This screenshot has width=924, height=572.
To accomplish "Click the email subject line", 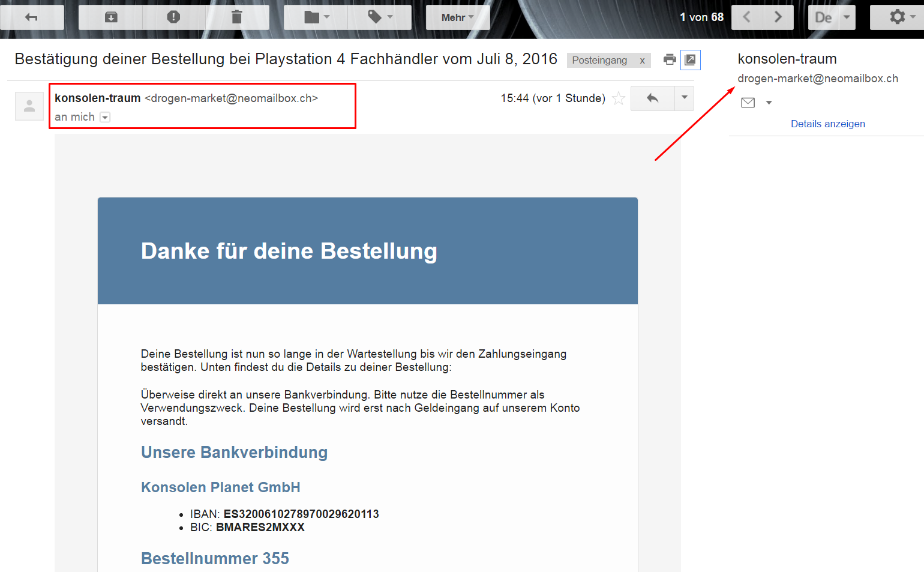I will click(286, 59).
